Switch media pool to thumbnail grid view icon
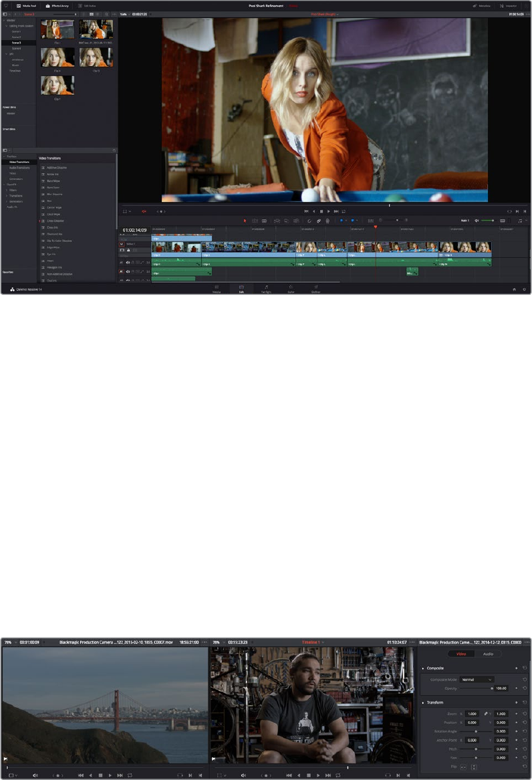 pos(92,15)
